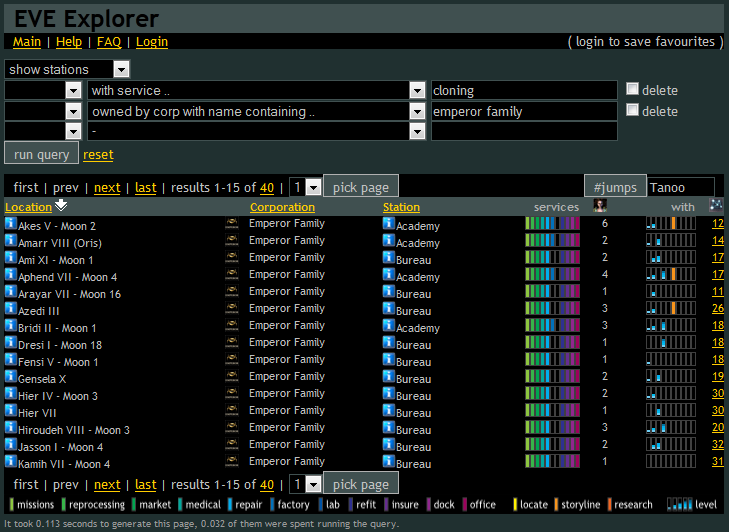This screenshot has width=729, height=532.
Task: Click the #jumps button
Action: [615, 187]
